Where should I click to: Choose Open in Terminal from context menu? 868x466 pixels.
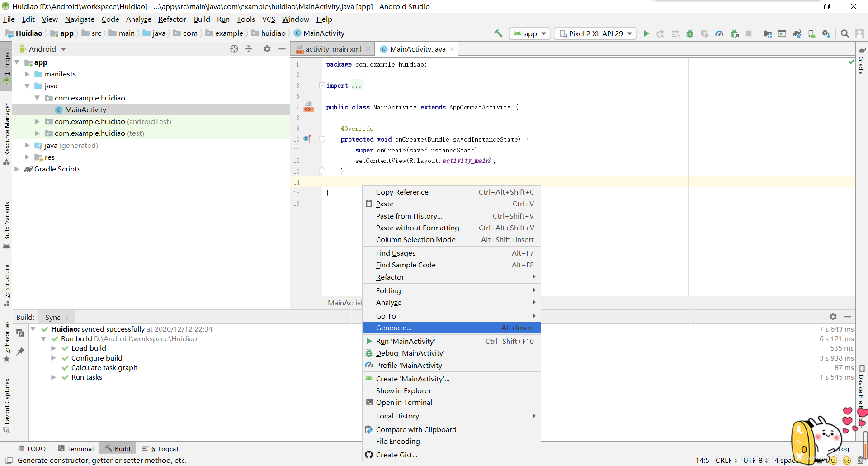click(x=452, y=402)
